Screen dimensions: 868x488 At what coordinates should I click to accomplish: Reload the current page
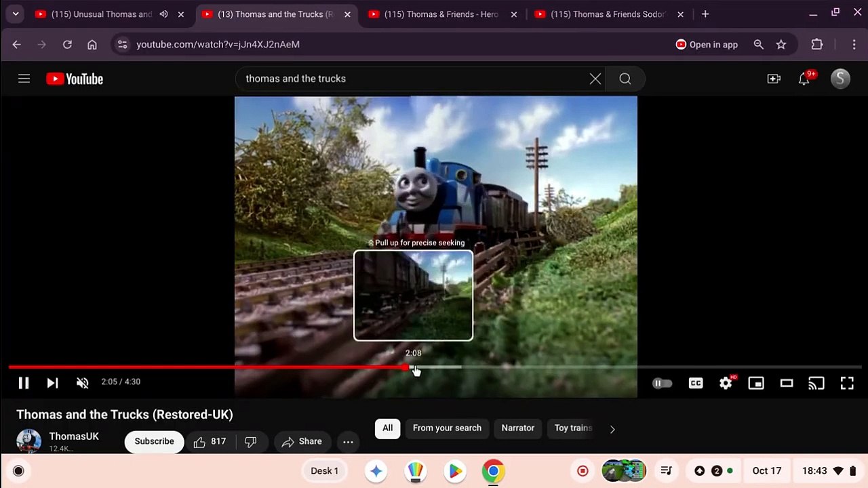point(67,45)
